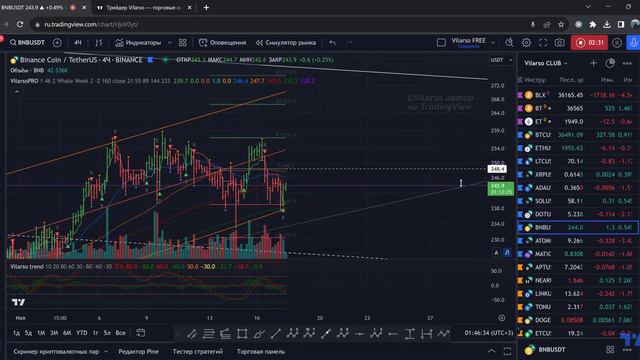Open the candlestick chart type menu

click(99, 42)
